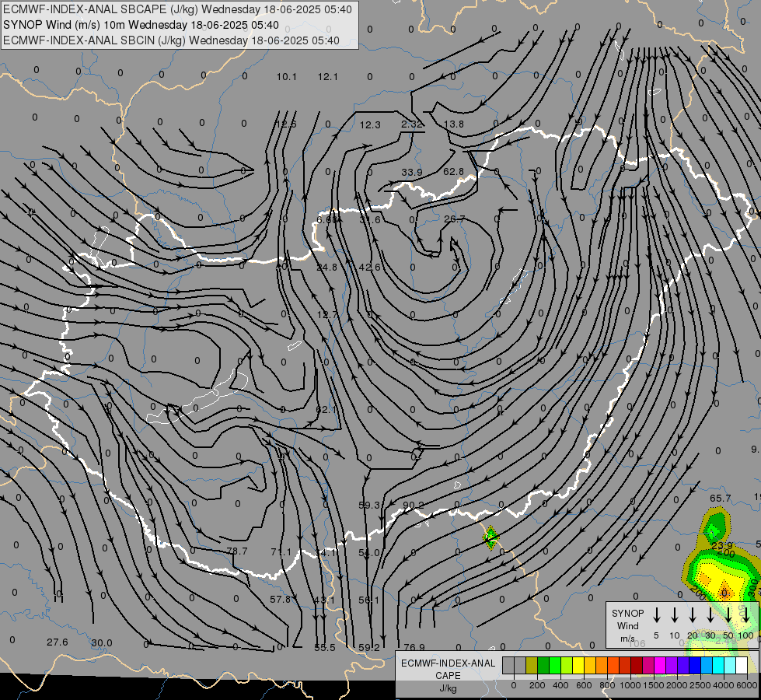
Task: Choose the pure blue CAPE legend swatch
Action: pyautogui.click(x=694, y=665)
